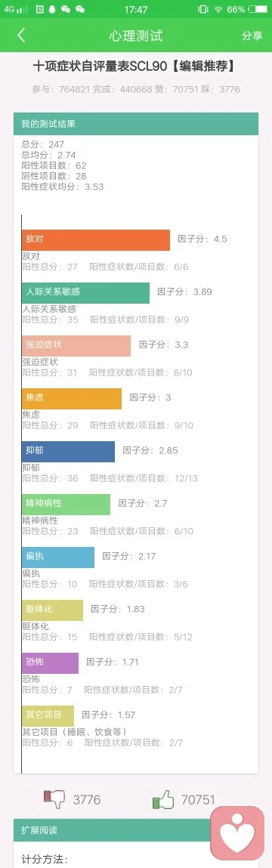Select the light green 精神病性 bar
The height and width of the screenshot is (868, 272).
coord(66,505)
